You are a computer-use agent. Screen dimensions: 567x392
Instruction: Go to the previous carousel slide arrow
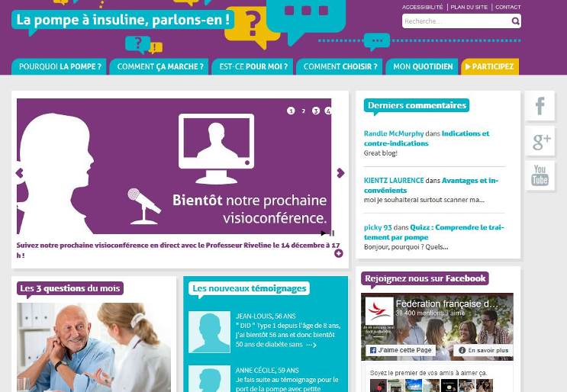point(20,173)
